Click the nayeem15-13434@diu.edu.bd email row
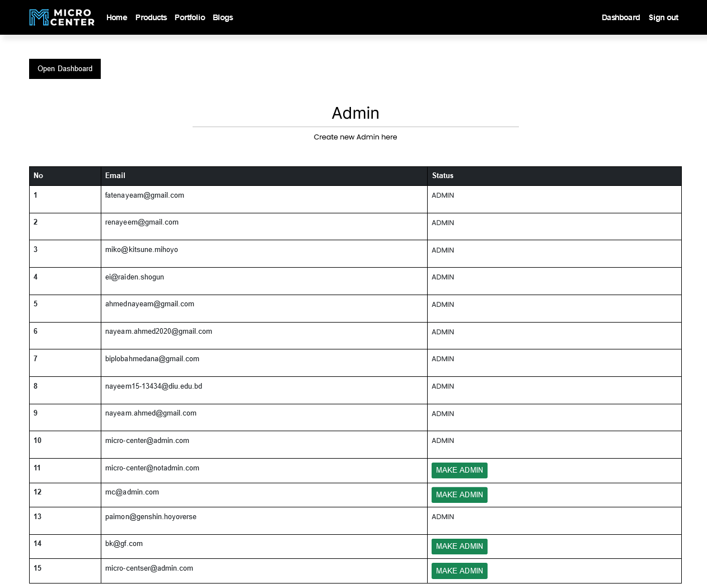 click(153, 386)
